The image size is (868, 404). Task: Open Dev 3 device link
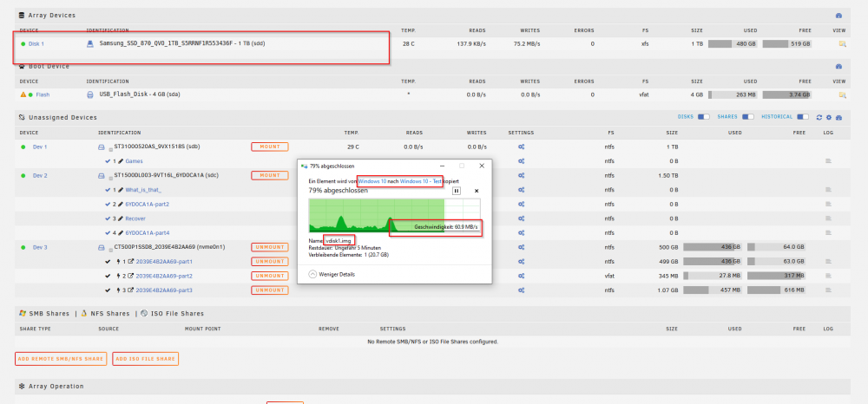[x=40, y=247]
